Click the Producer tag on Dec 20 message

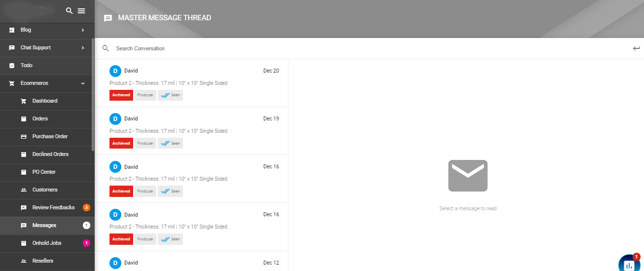click(x=145, y=95)
